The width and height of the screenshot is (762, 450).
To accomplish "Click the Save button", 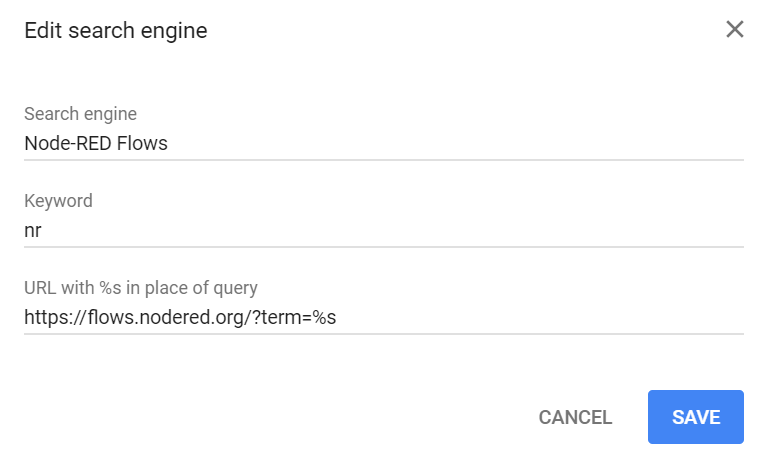I will [696, 417].
